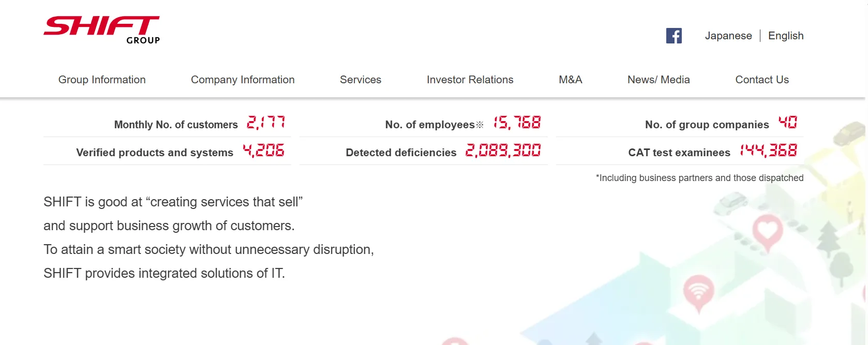This screenshot has width=868, height=345.
Task: Switch site language to Japanese
Action: (728, 36)
